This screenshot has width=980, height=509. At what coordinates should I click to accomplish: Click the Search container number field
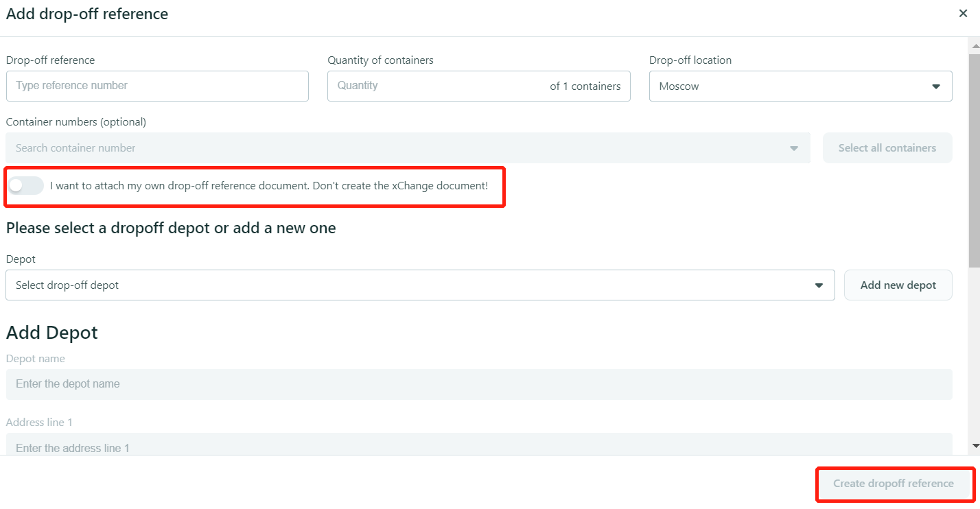pos(398,148)
